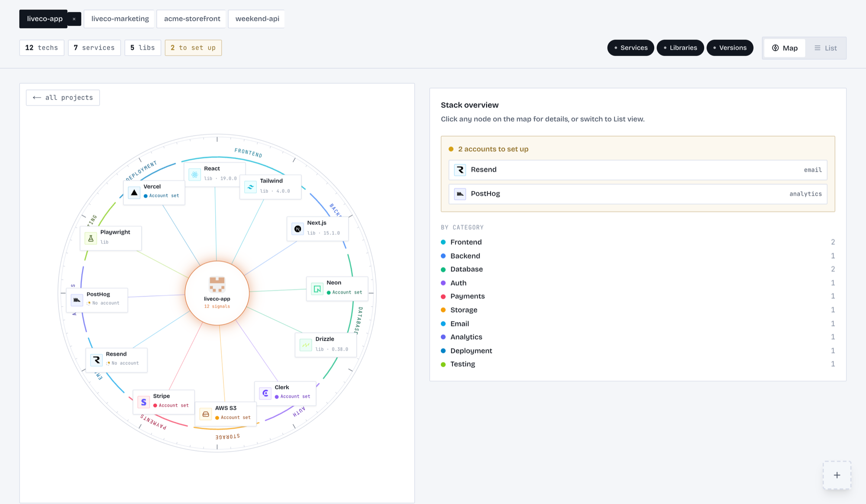
Task: Click the 5 libs counter chip
Action: click(x=143, y=48)
